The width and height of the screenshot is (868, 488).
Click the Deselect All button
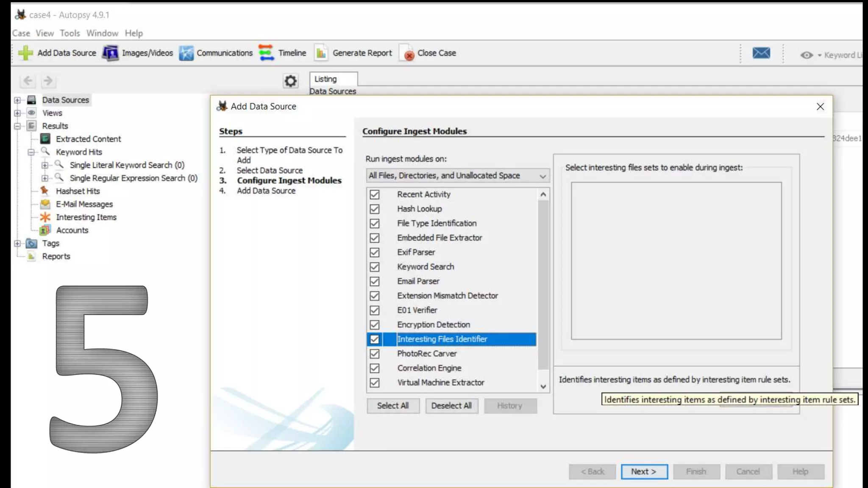coord(451,405)
